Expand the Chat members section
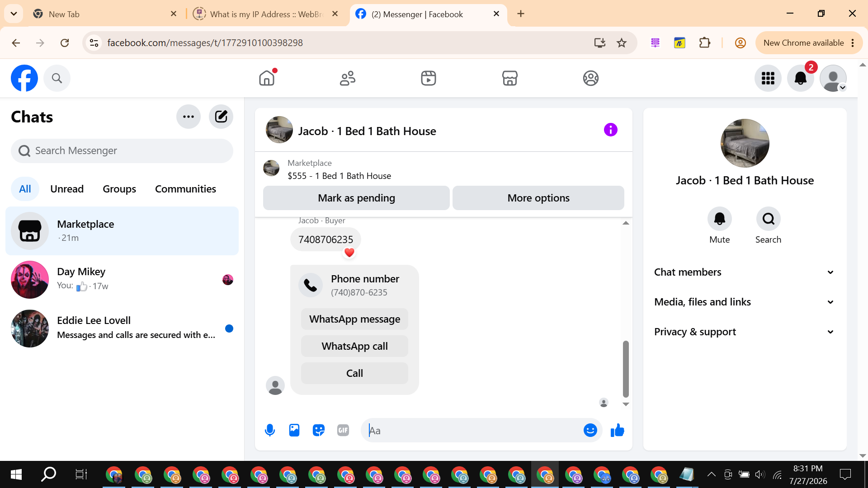Image resolution: width=868 pixels, height=488 pixels. pos(745,272)
